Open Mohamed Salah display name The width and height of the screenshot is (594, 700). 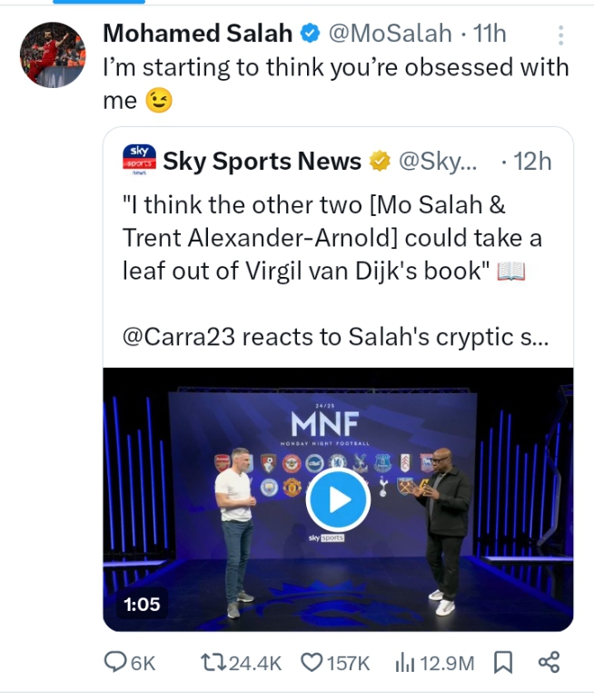(198, 34)
